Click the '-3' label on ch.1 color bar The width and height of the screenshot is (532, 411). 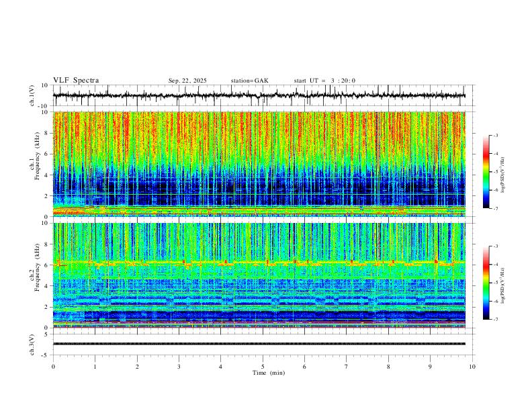coord(496,135)
